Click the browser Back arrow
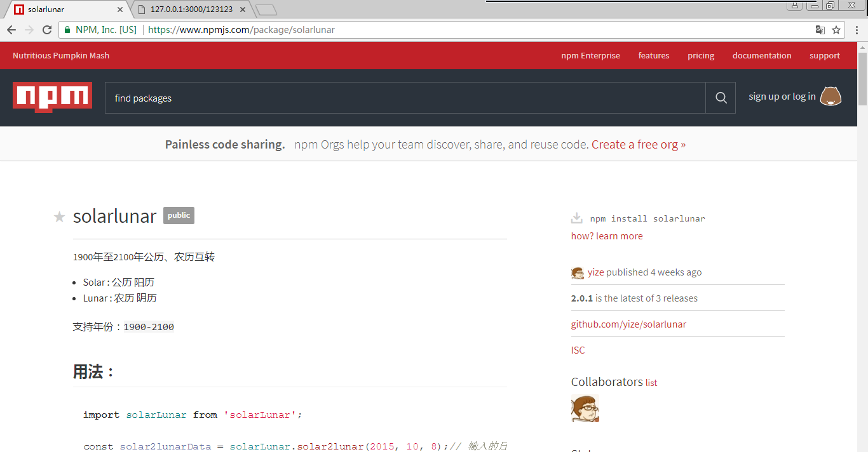 point(11,30)
